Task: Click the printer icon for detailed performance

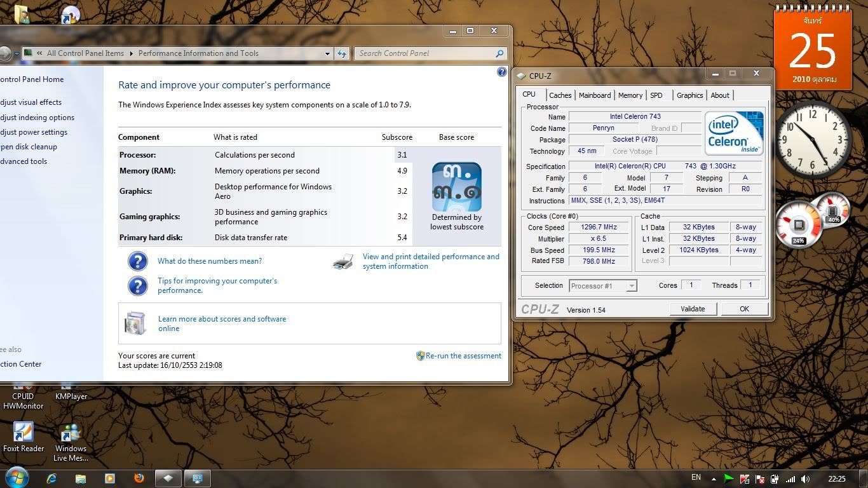Action: 343,262
